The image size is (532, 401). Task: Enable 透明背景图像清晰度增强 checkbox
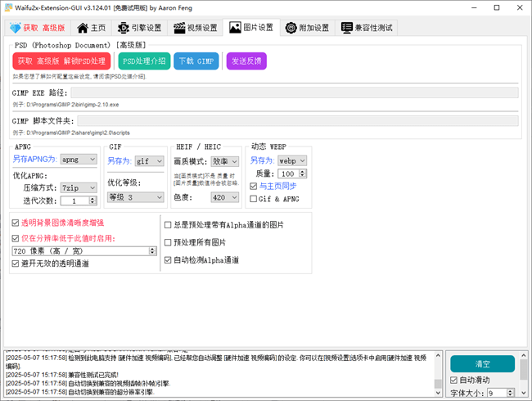coord(16,223)
